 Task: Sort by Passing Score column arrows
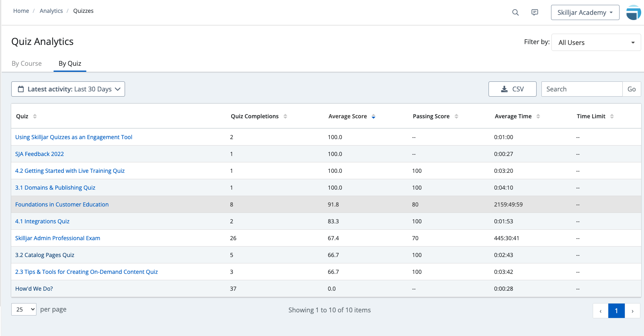(x=456, y=116)
